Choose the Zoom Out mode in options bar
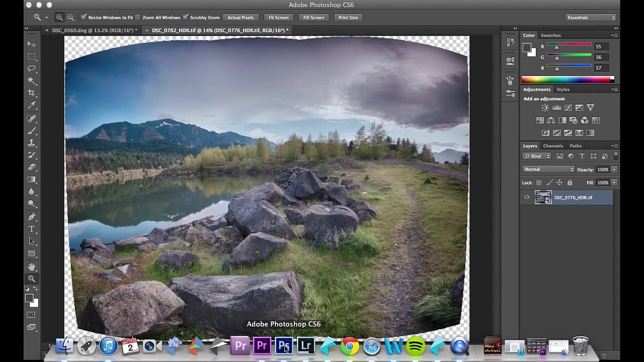The image size is (644, 362). tap(71, 18)
